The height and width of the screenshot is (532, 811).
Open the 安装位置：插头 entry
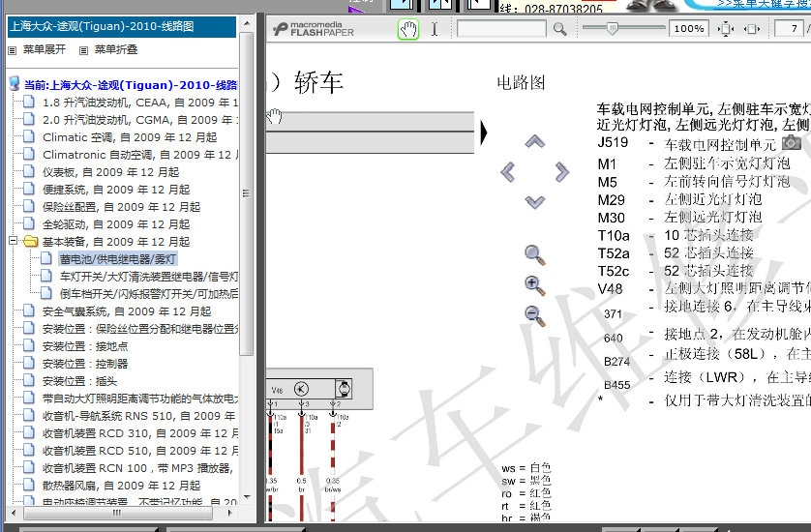click(80, 381)
